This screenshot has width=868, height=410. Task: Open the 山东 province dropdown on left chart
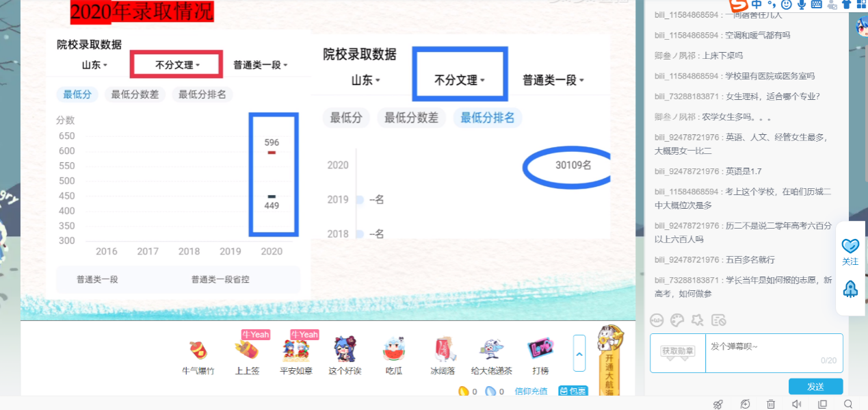point(94,65)
